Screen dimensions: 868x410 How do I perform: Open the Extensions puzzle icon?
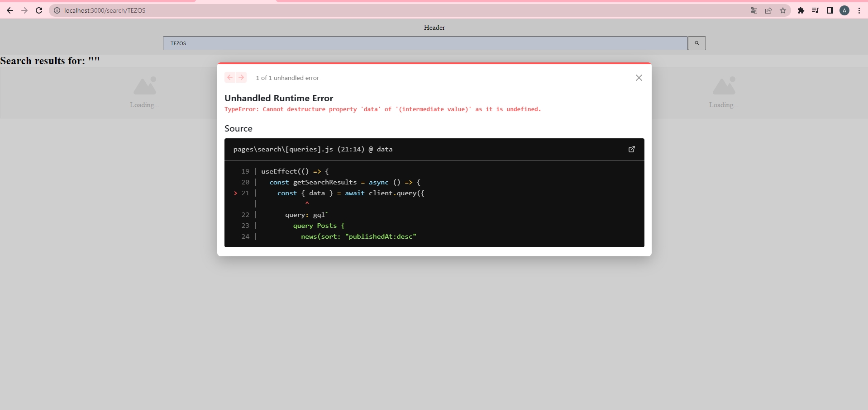pos(801,10)
